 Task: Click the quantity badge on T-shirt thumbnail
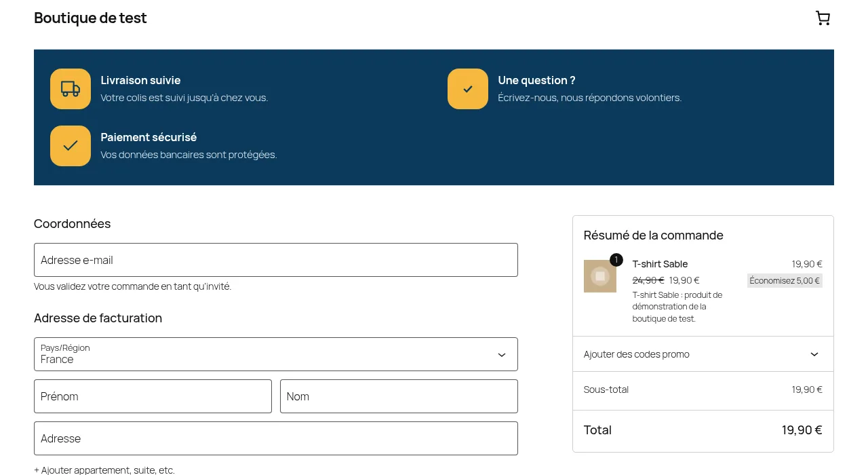[x=616, y=260]
